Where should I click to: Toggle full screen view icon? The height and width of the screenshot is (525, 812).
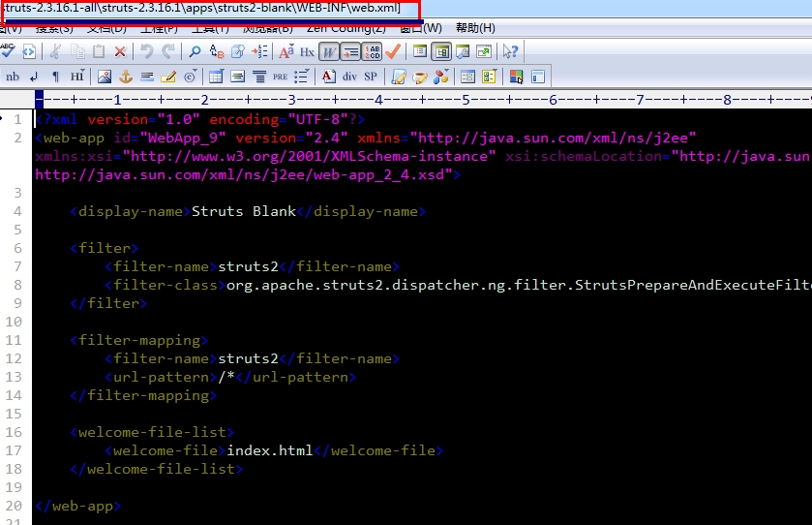[x=484, y=51]
